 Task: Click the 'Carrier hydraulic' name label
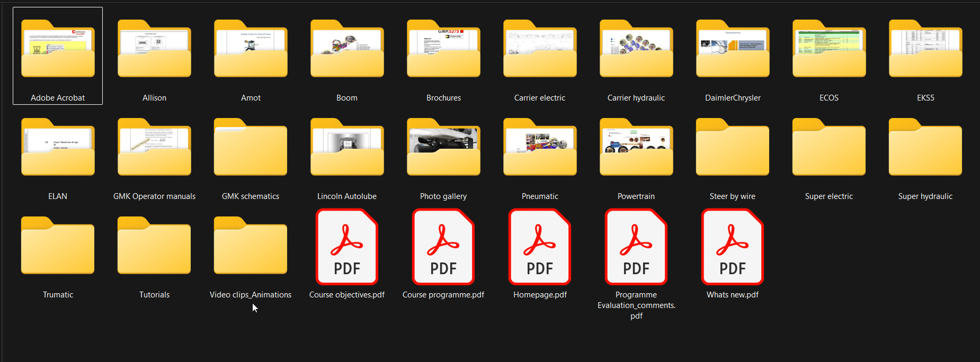636,98
